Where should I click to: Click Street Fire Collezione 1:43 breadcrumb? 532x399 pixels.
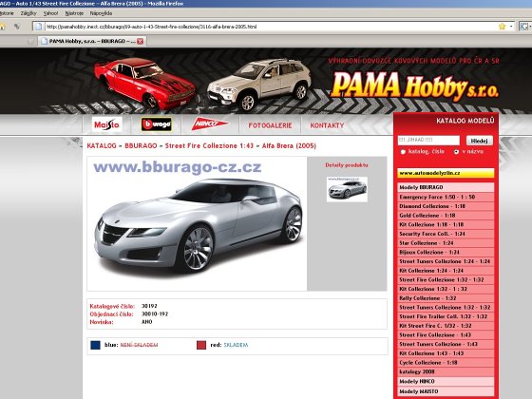pos(209,146)
